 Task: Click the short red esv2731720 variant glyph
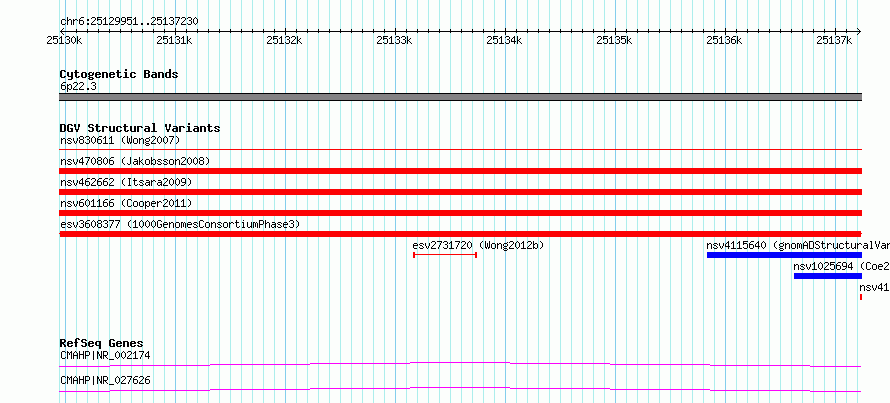point(445,255)
